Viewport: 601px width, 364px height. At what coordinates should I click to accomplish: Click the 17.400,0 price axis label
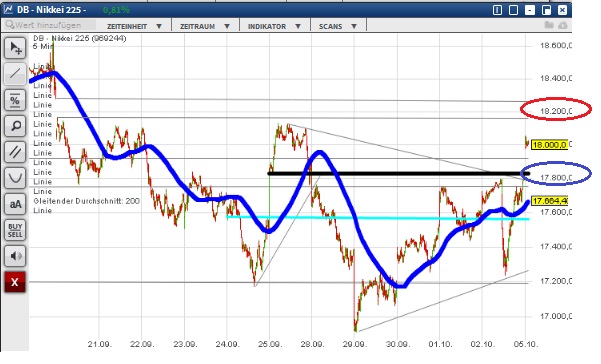click(556, 246)
